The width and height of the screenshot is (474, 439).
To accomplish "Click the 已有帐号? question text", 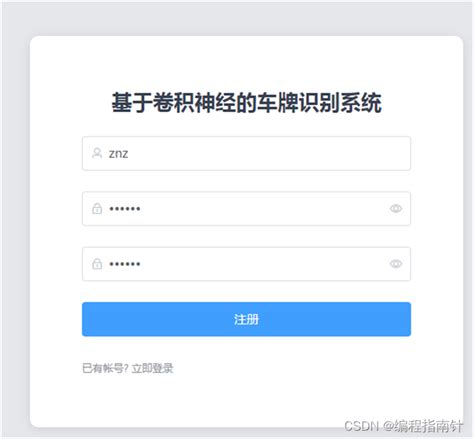I will point(105,368).
